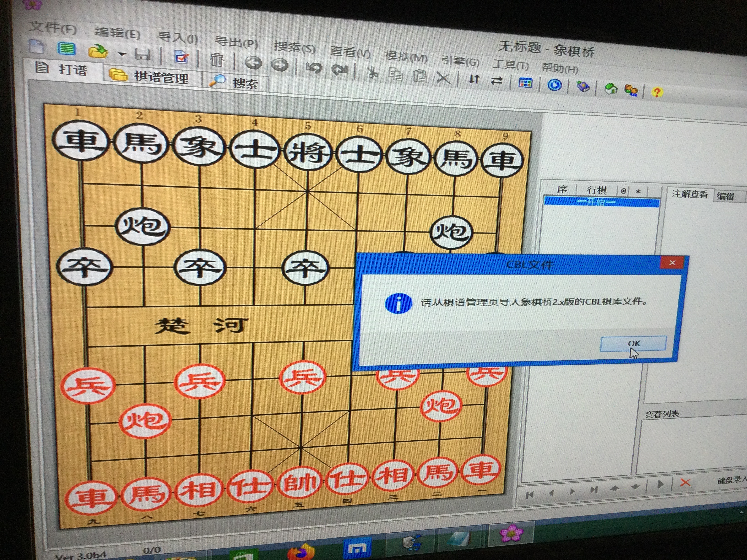Open the 查看(V) menu
Viewport: 747px width, 560px height.
(x=350, y=52)
